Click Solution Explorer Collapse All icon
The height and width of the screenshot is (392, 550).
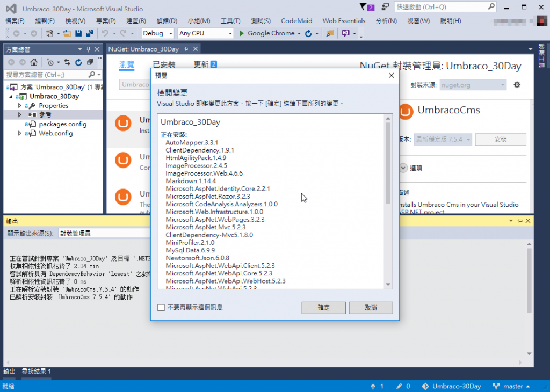[x=90, y=62]
